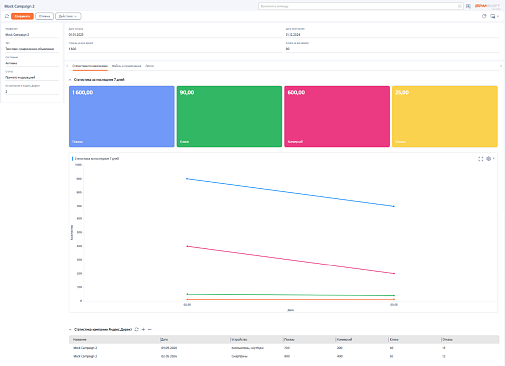This screenshot has height=366, width=505.
Task: Click the minus icon in the detail header
Action: pyautogui.click(x=150, y=329)
